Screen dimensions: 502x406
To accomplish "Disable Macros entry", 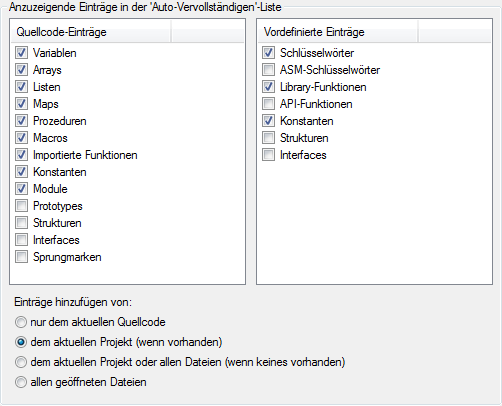I will pos(21,138).
